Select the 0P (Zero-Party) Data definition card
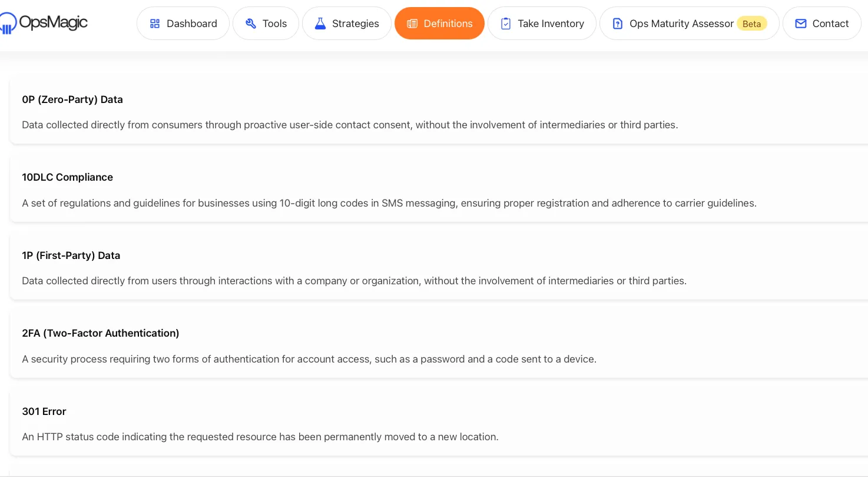The width and height of the screenshot is (868, 485). [x=439, y=111]
